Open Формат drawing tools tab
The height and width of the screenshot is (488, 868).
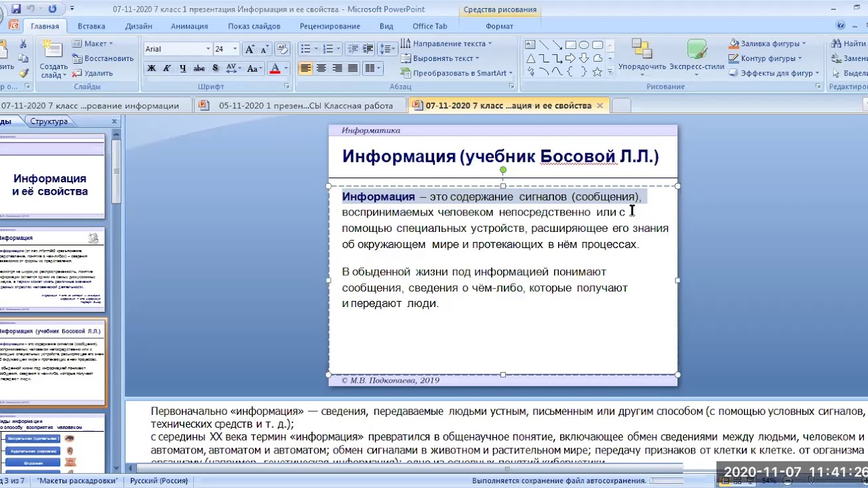click(x=500, y=26)
